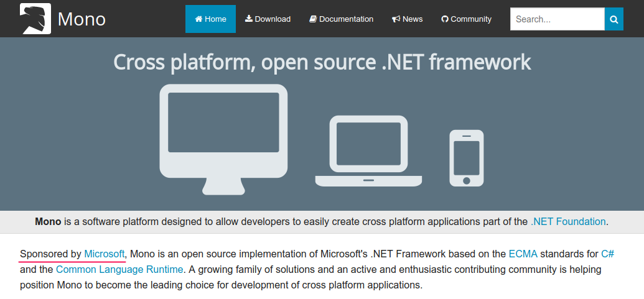Viewport: 644px width, 299px height.
Task: Follow the C# link
Action: click(x=607, y=254)
